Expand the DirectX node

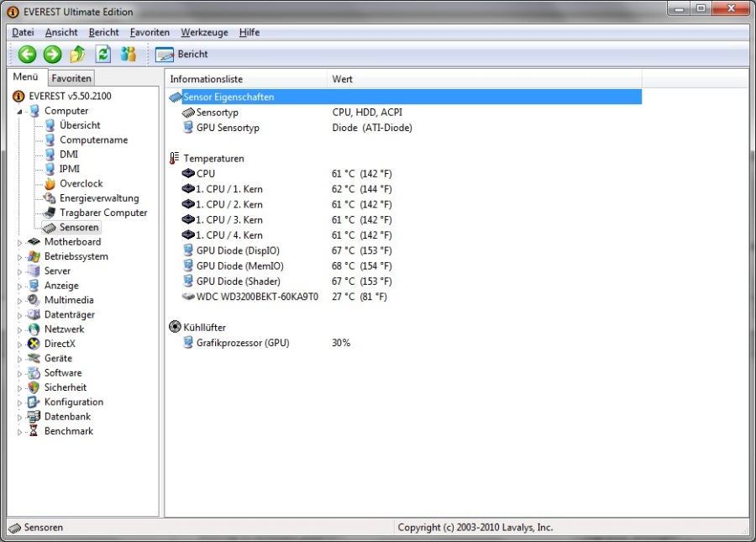(20, 345)
